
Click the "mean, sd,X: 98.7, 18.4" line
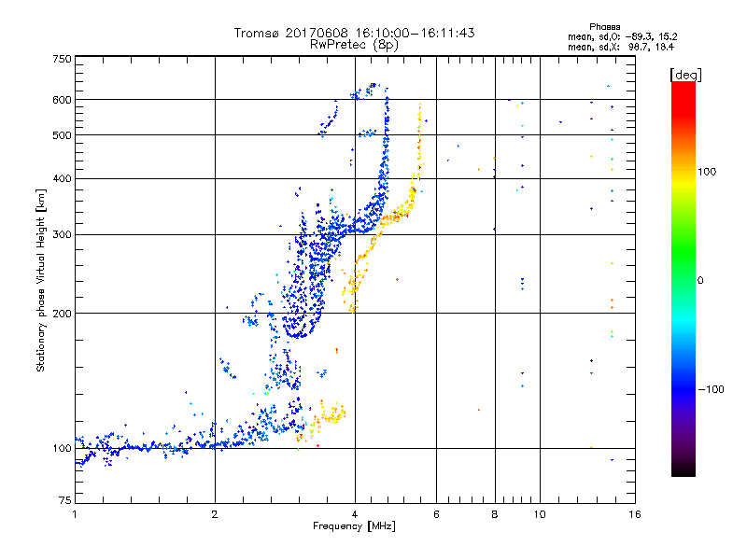point(621,47)
